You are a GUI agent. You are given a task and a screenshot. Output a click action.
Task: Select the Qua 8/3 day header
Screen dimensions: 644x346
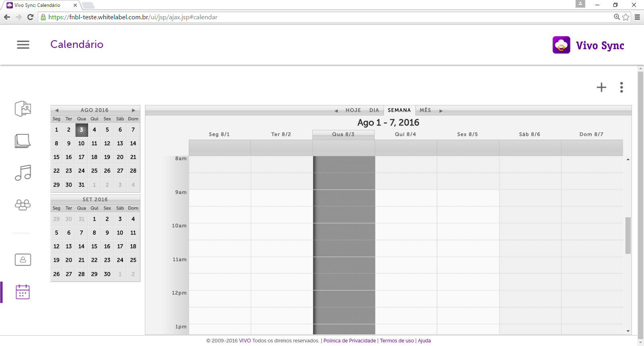[x=343, y=134]
